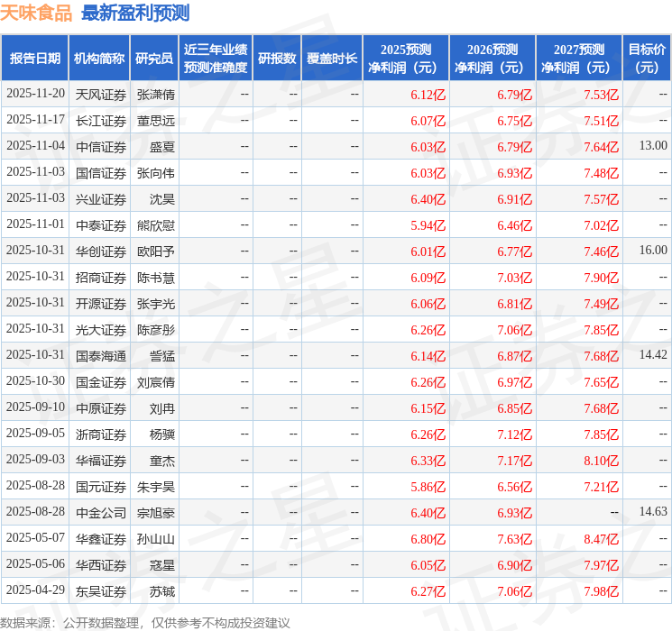Click the 东吴证券 institution cell
This screenshot has width=672, height=631.
tap(101, 591)
